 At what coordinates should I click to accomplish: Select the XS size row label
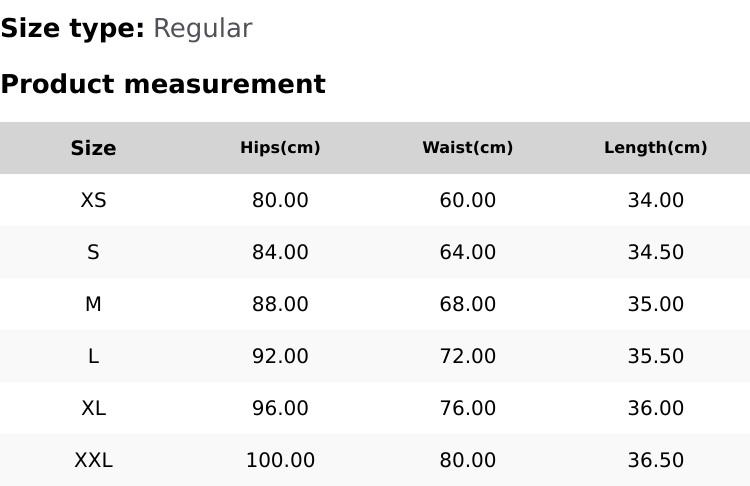(x=93, y=200)
